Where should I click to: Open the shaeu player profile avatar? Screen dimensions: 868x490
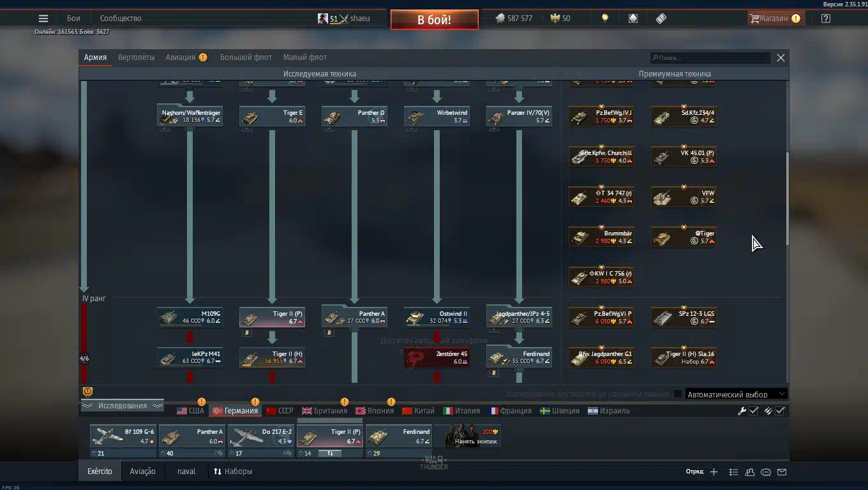(323, 19)
